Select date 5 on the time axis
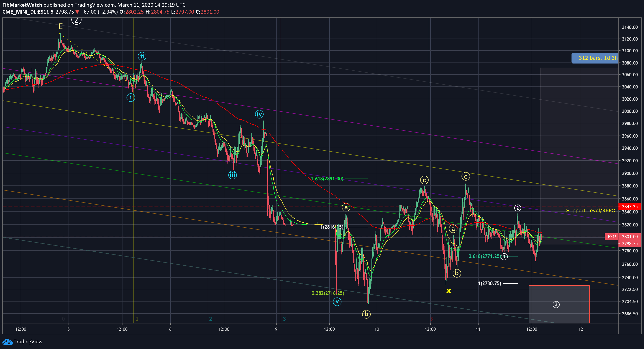Image resolution: width=644 pixels, height=349 pixels. (x=69, y=329)
